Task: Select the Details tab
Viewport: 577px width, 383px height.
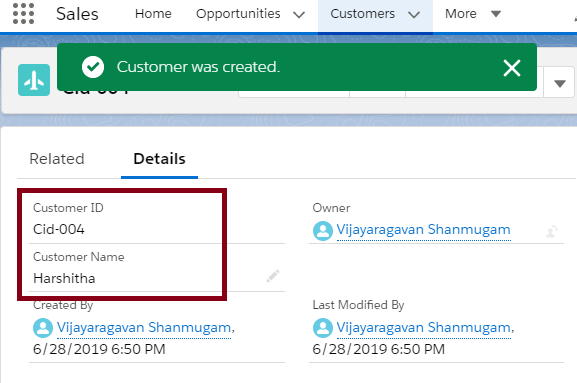Action: click(x=159, y=159)
